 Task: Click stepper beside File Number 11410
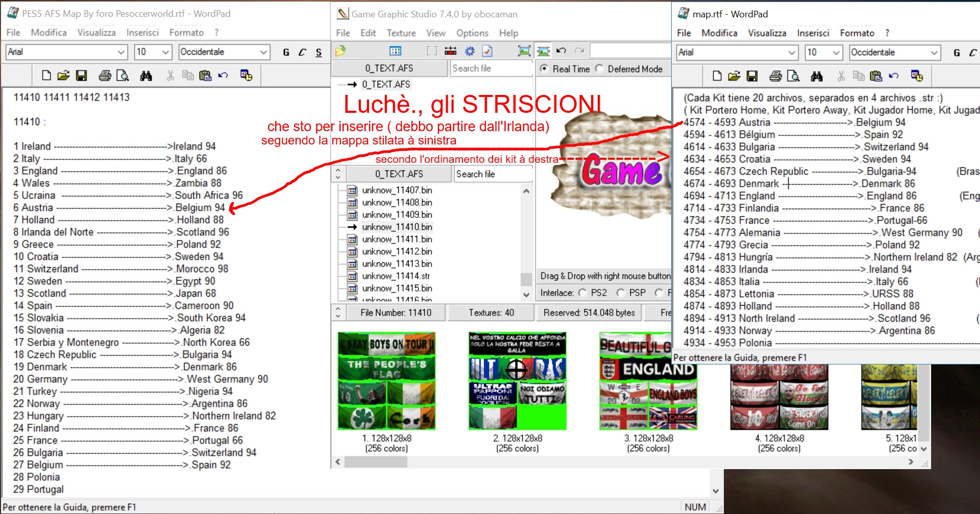[x=338, y=312]
